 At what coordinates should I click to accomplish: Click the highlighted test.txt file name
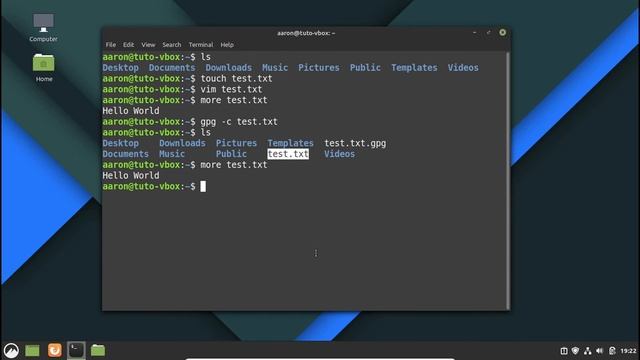coord(288,154)
